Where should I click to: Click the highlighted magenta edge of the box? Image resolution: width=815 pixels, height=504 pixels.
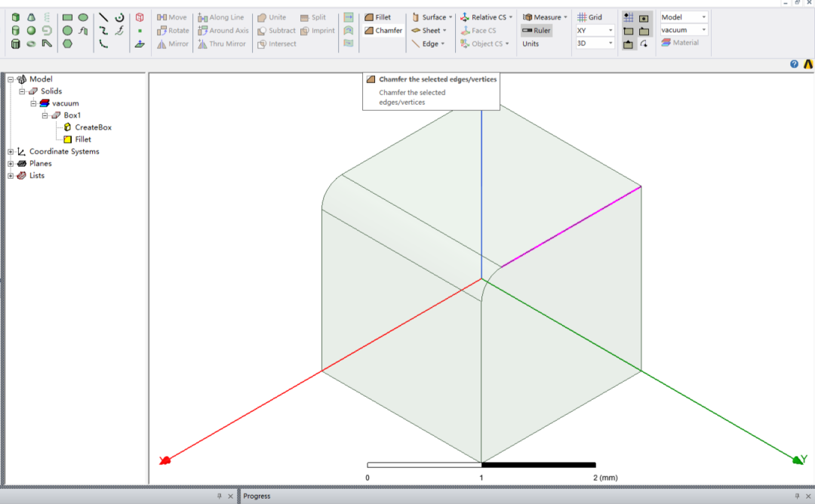pos(570,227)
